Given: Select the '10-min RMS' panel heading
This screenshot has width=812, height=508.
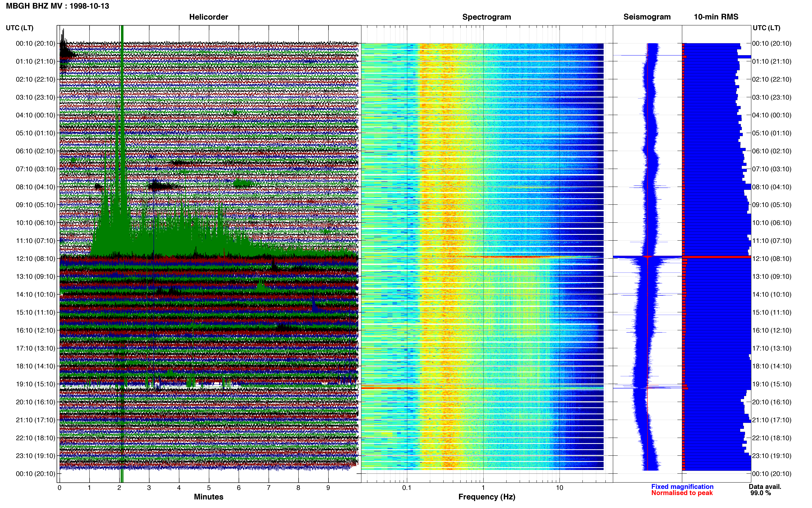Looking at the screenshot, I should 716,17.
